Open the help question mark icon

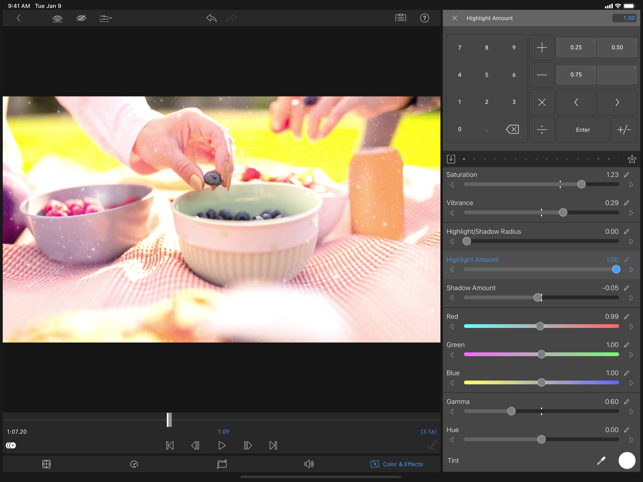pos(425,18)
